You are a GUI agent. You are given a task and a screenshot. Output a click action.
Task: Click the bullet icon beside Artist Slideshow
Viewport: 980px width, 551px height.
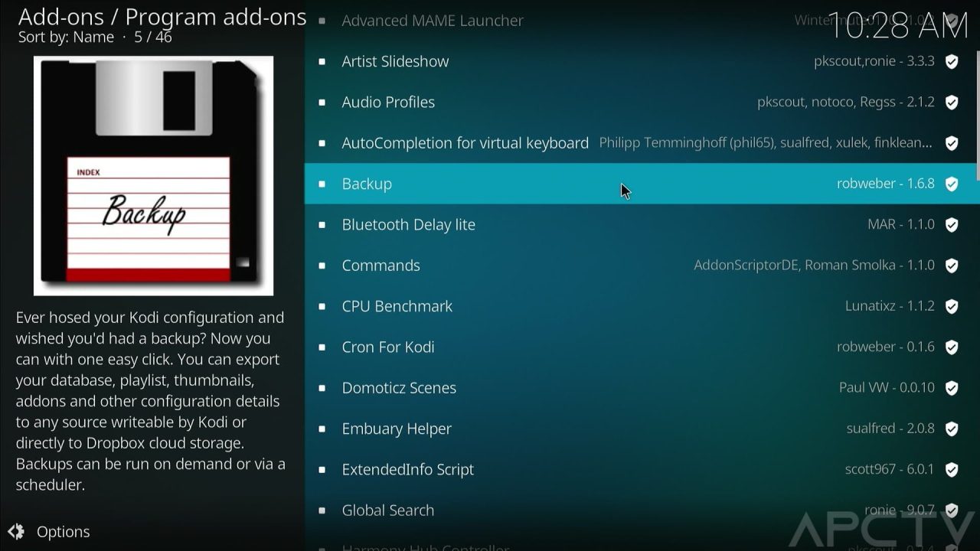(322, 61)
